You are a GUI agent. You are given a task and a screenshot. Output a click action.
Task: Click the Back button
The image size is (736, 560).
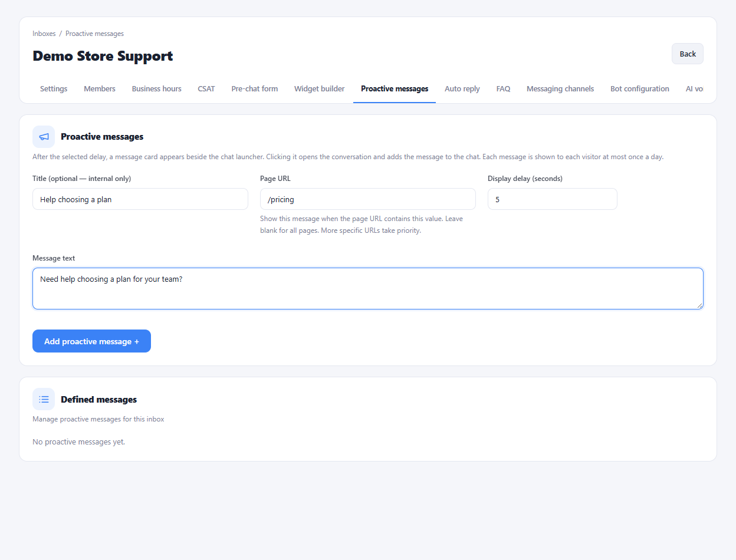click(x=688, y=54)
